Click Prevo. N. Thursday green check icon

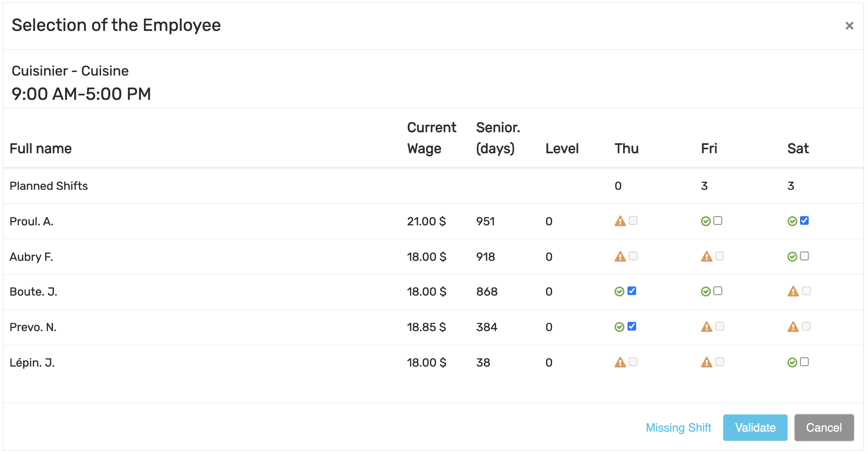coord(619,327)
